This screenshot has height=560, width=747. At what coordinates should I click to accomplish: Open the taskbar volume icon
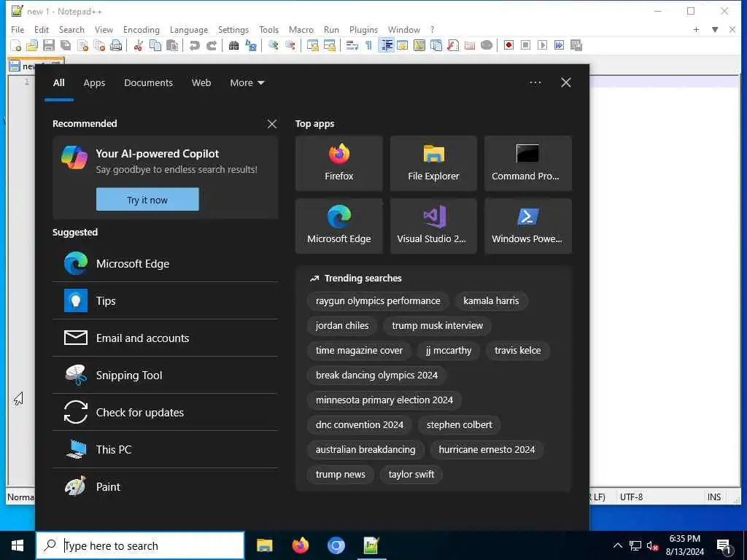click(x=652, y=545)
